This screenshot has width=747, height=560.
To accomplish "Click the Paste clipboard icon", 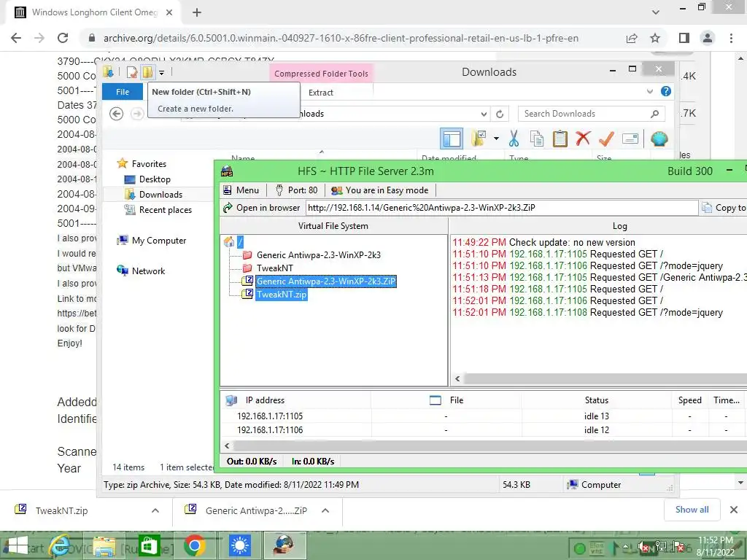I will (560, 139).
